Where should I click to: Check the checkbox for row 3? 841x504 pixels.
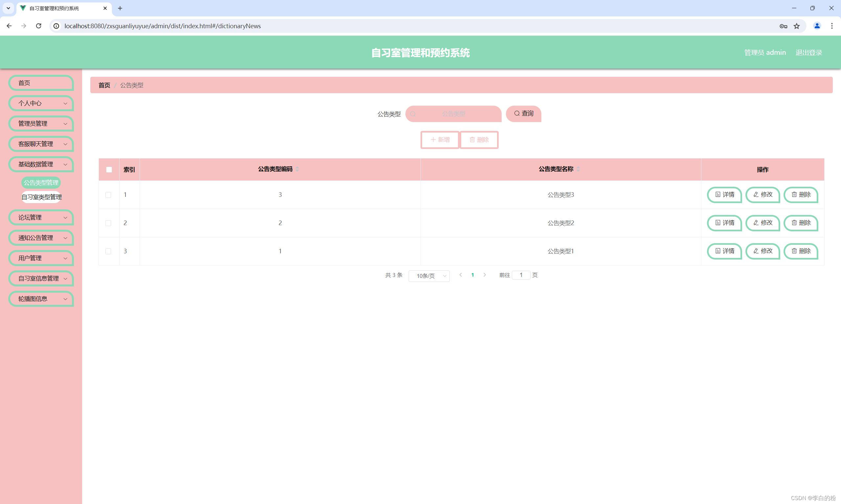click(x=108, y=251)
